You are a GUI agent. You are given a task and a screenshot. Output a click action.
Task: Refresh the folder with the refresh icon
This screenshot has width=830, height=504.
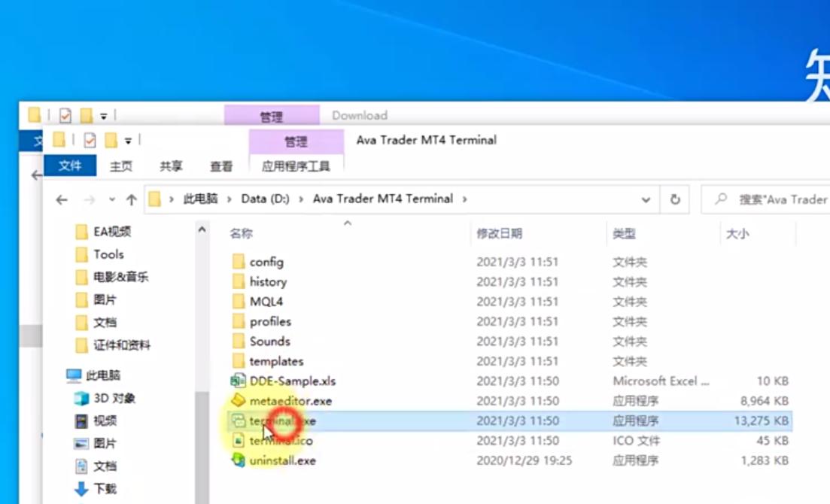pos(676,199)
